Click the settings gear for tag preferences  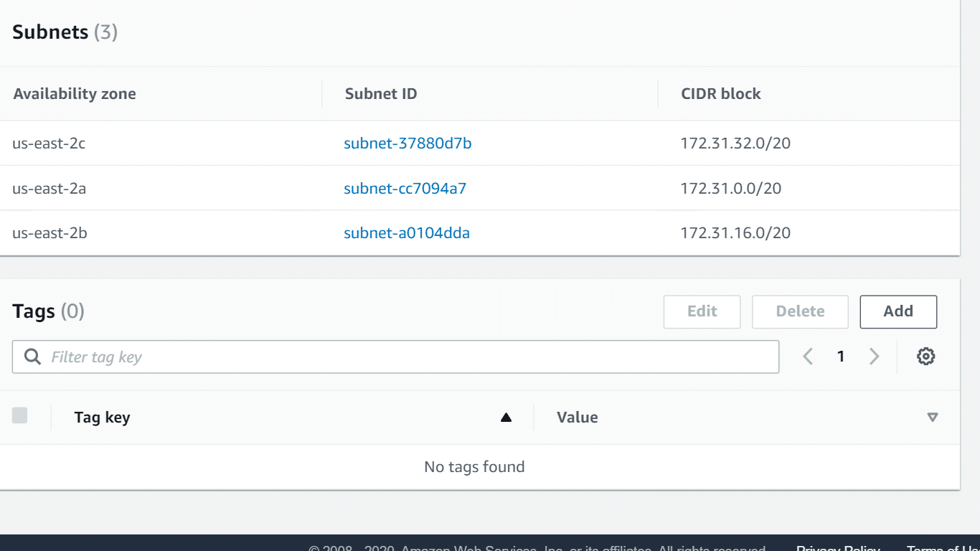pyautogui.click(x=925, y=356)
